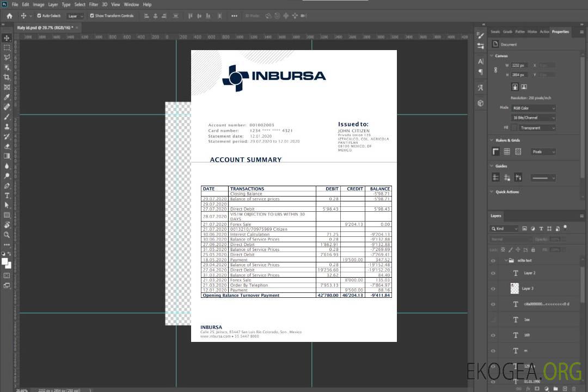The image size is (588, 392).
Task: Toggle Show Transform Controls checkbox
Action: pyautogui.click(x=92, y=16)
